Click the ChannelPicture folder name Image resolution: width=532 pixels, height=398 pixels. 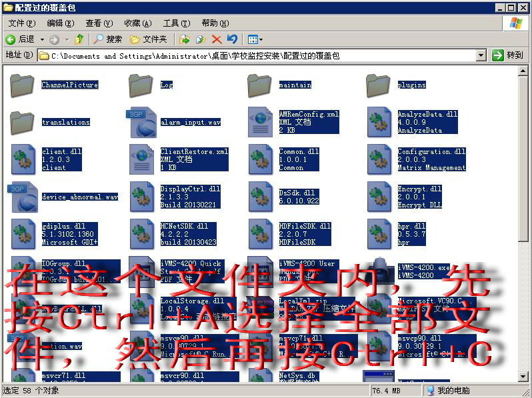tap(70, 85)
